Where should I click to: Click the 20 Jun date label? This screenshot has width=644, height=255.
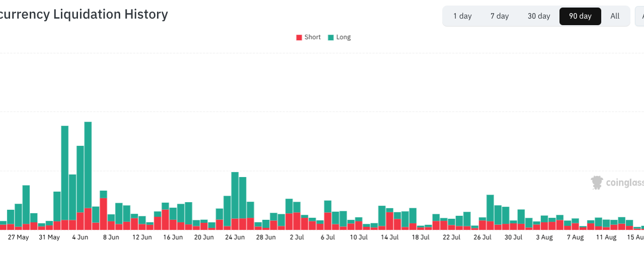click(204, 237)
